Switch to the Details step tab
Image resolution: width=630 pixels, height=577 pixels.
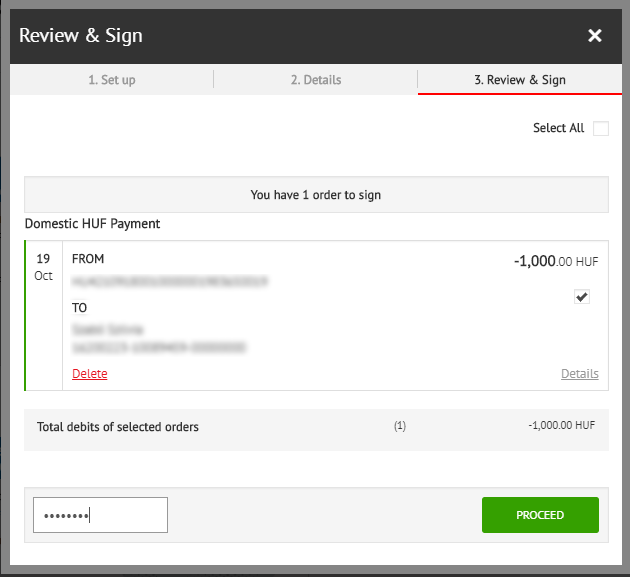[315, 80]
